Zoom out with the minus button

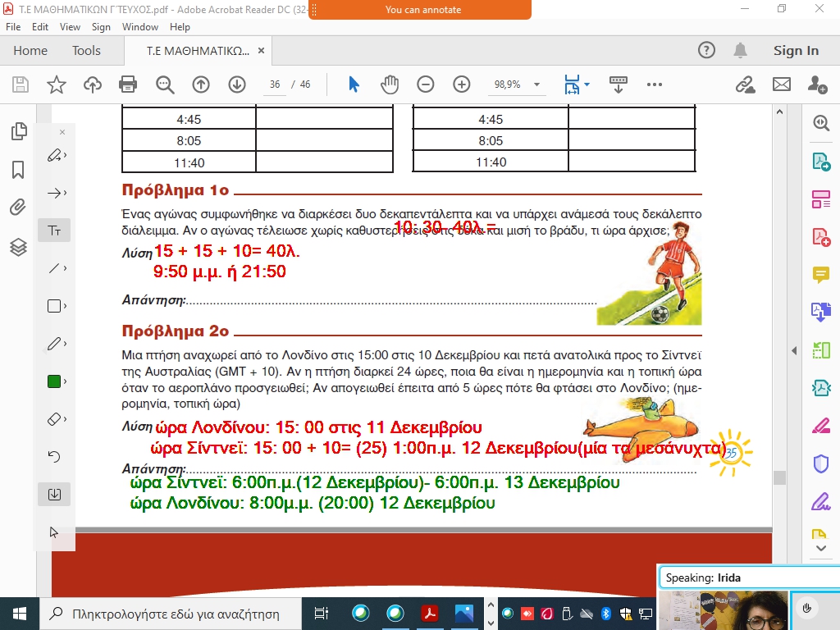pyautogui.click(x=426, y=84)
